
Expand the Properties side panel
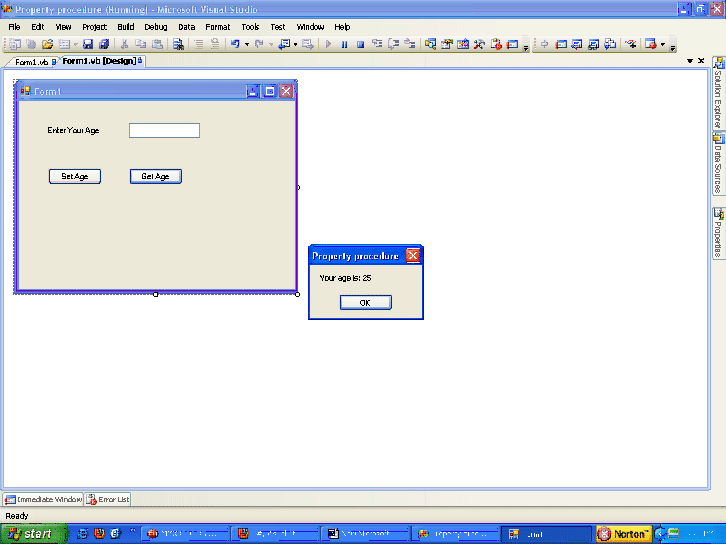tap(718, 233)
